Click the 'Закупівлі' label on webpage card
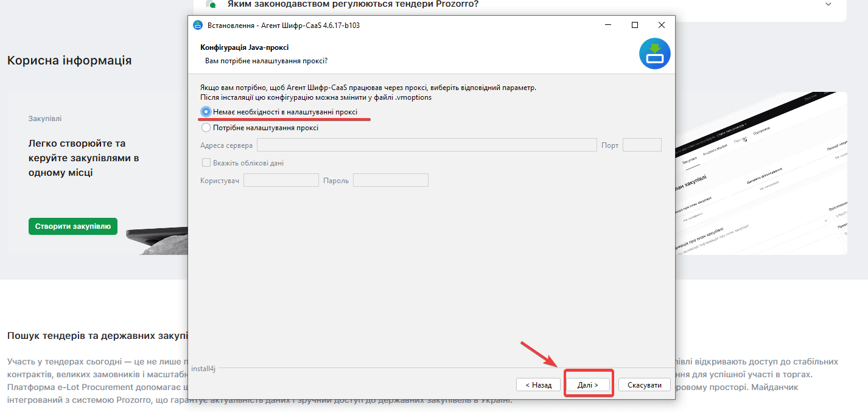The image size is (868, 418). 45,119
